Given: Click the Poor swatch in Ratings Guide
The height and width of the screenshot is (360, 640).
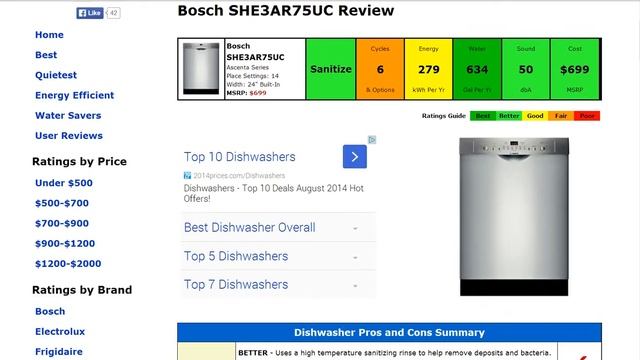Looking at the screenshot, I should (587, 116).
